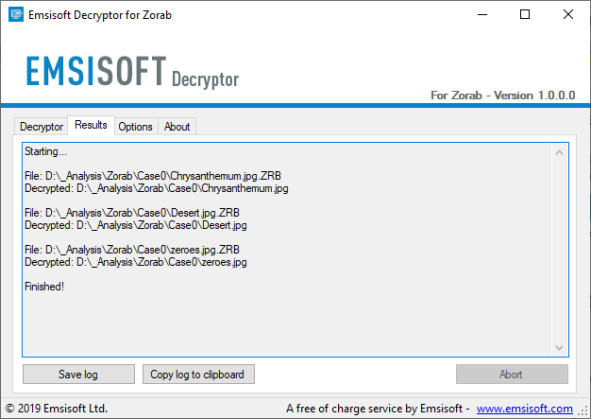The width and height of the screenshot is (591, 419).
Task: Close the Emsisoft Decryptor window
Action: click(x=568, y=15)
